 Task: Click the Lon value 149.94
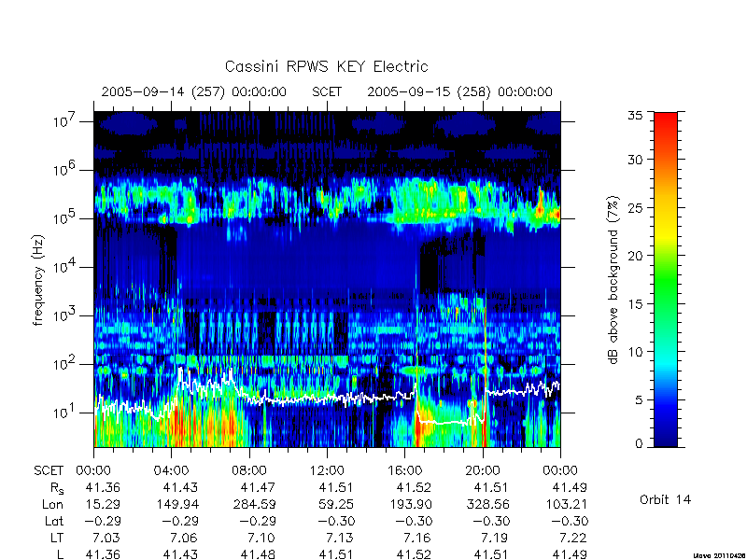point(176,504)
